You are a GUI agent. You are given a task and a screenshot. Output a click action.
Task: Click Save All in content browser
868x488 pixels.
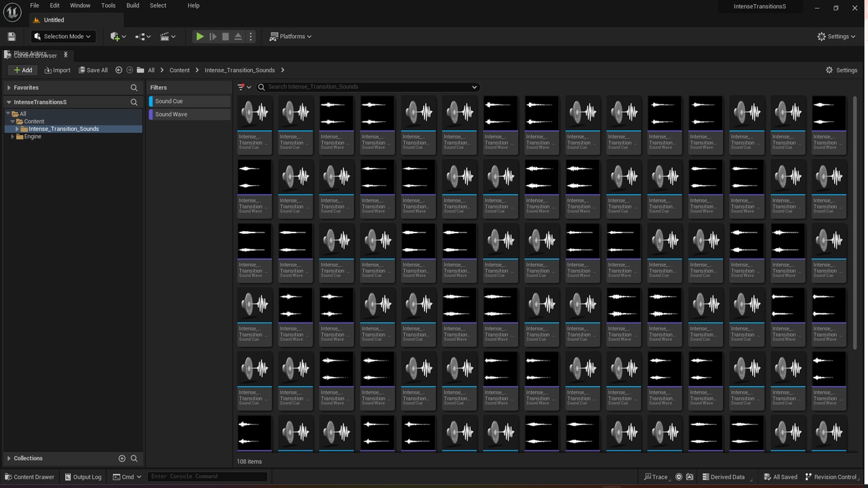[x=93, y=70]
